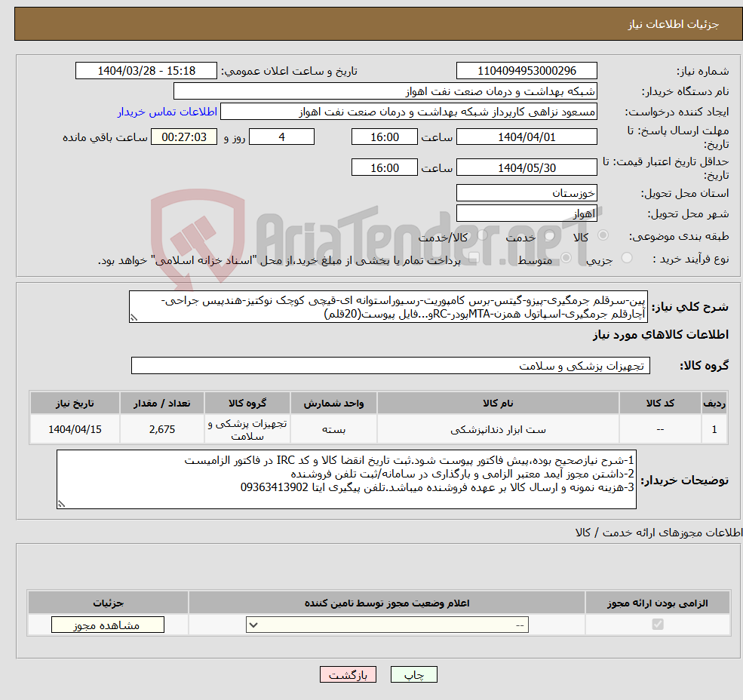This screenshot has height=700, width=743.
Task: Click the چاپ button
Action: point(414,674)
